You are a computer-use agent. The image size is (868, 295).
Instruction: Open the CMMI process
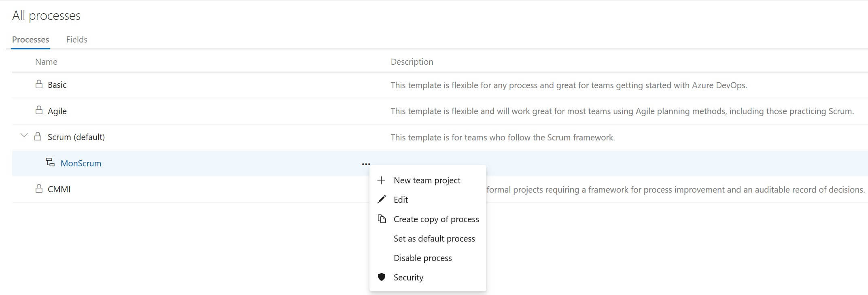pos(59,189)
